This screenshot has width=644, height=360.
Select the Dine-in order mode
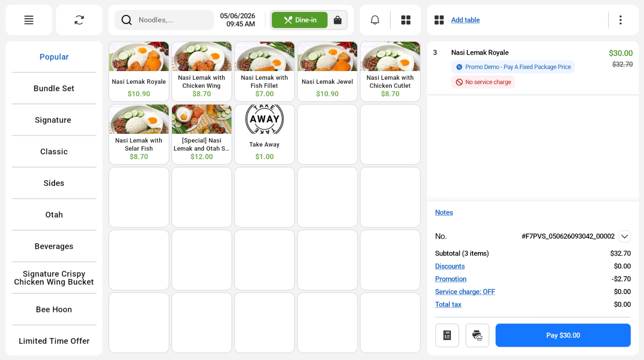coord(300,20)
